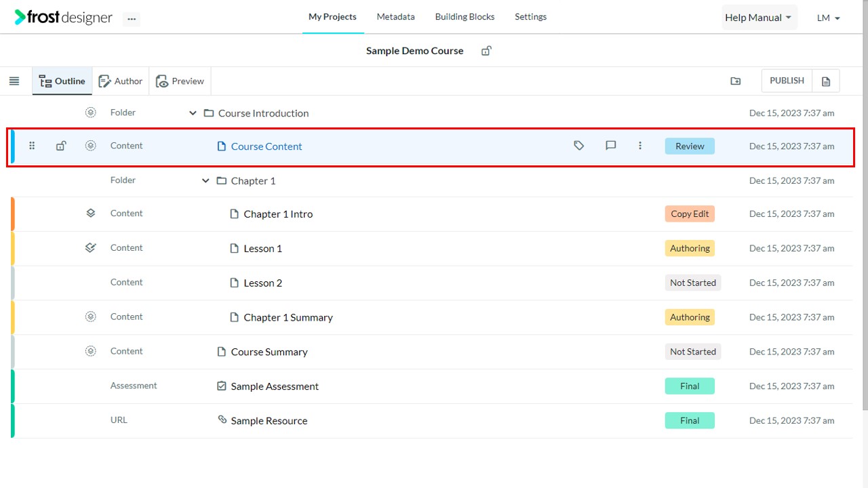Screen dimensions: 868x488
Task: Open the Sample Assessment item
Action: (275, 387)
